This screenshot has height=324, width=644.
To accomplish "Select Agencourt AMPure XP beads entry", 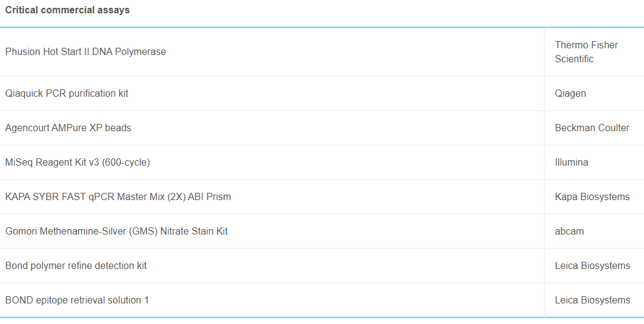I will pos(68,128).
